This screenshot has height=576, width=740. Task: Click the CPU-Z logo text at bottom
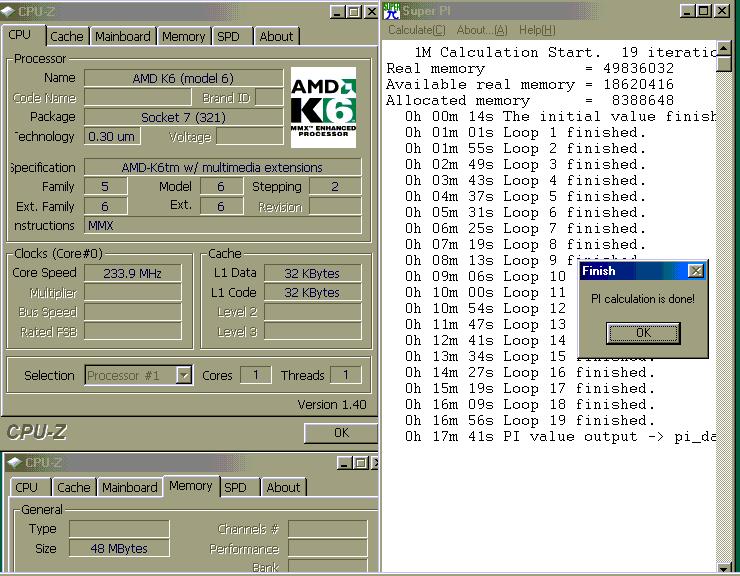tap(37, 432)
